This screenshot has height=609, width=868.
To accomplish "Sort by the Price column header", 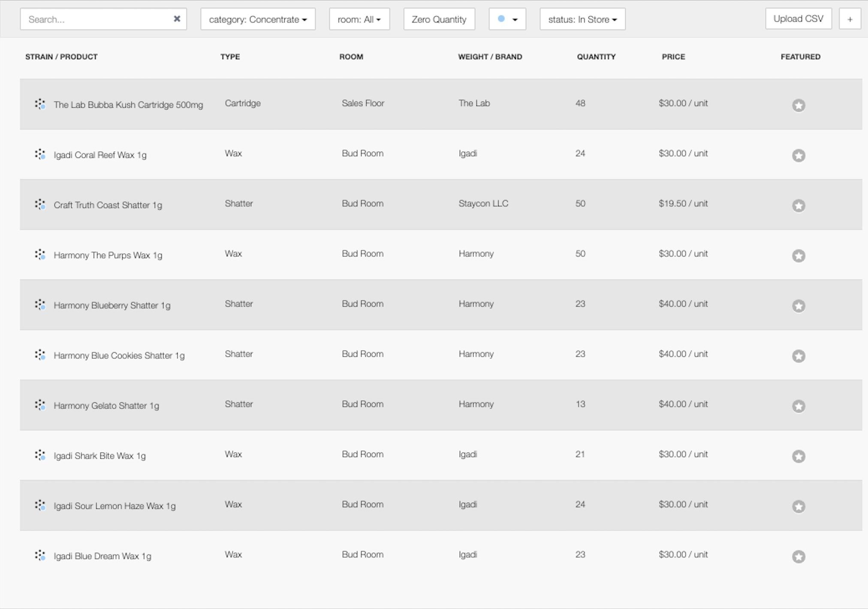I will click(673, 57).
